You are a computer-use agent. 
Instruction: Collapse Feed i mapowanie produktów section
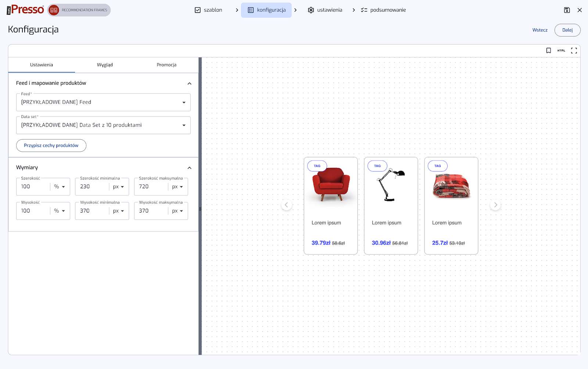pyautogui.click(x=189, y=83)
